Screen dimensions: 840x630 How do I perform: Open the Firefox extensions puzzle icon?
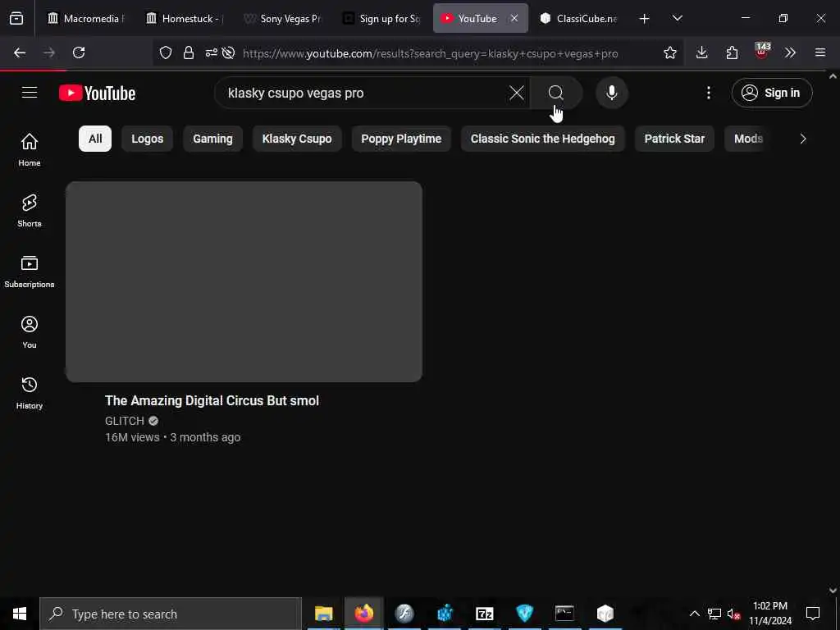[732, 52]
